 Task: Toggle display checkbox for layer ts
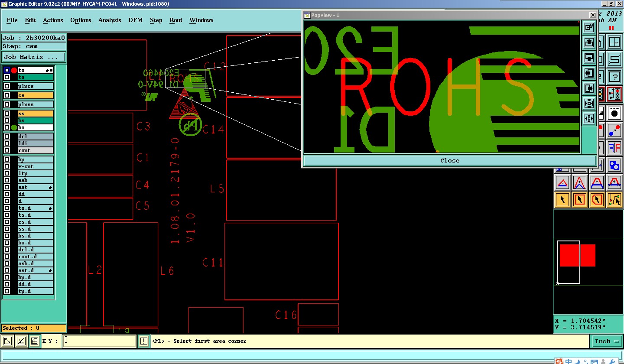pos(7,77)
